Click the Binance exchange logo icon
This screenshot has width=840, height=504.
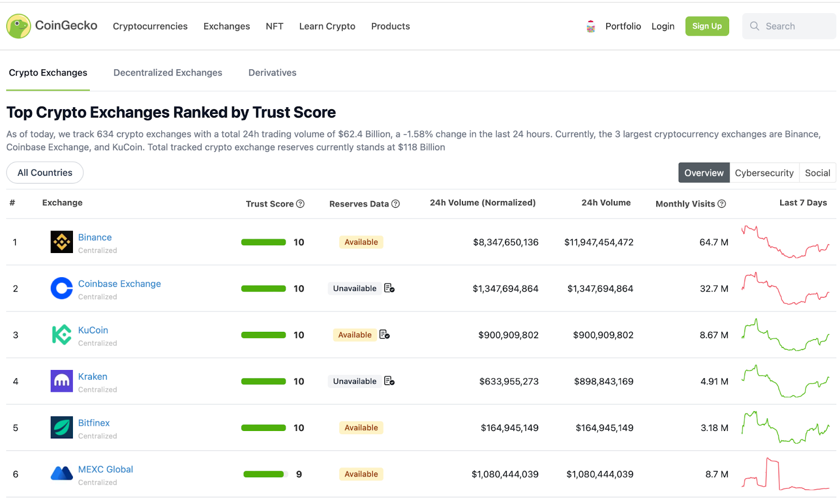click(x=61, y=242)
